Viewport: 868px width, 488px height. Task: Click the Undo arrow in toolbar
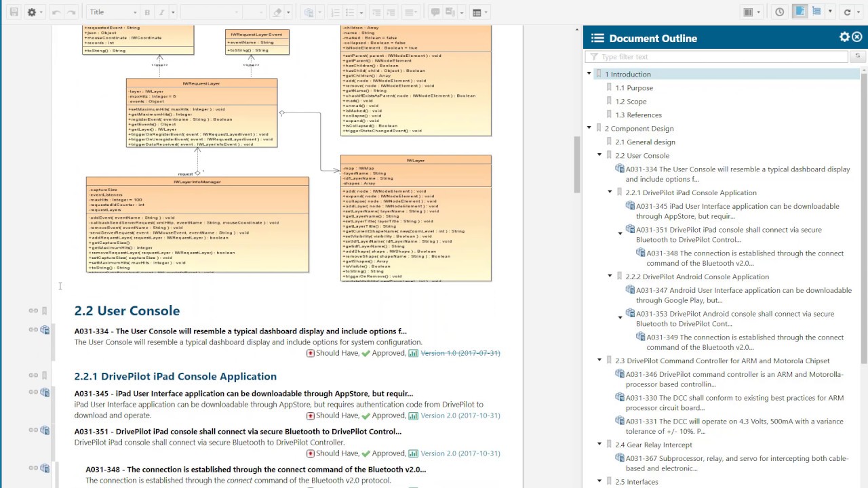56,12
